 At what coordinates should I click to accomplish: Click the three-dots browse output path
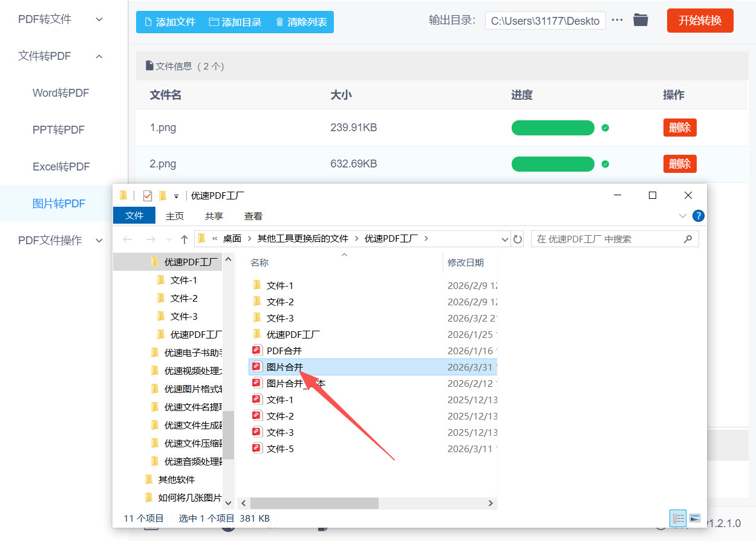(617, 20)
